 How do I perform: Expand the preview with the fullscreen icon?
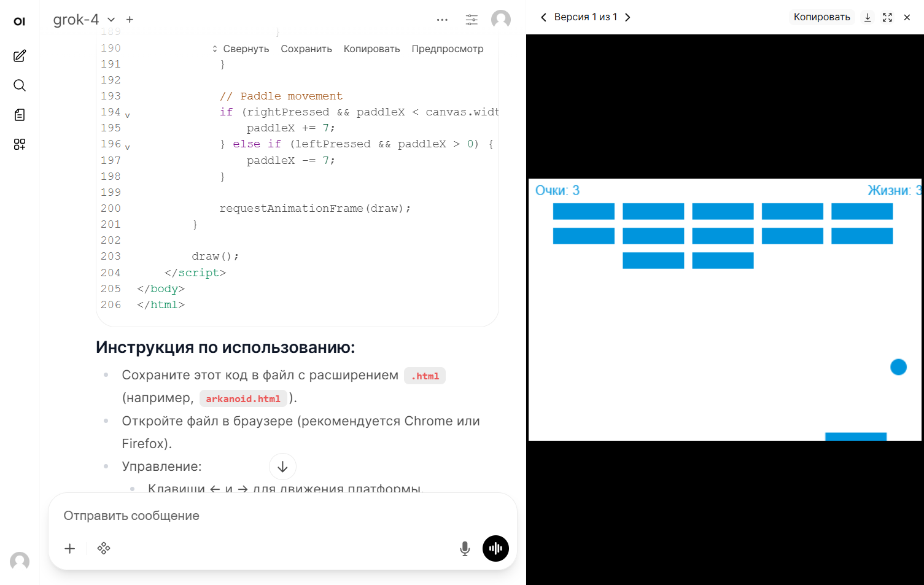click(887, 17)
